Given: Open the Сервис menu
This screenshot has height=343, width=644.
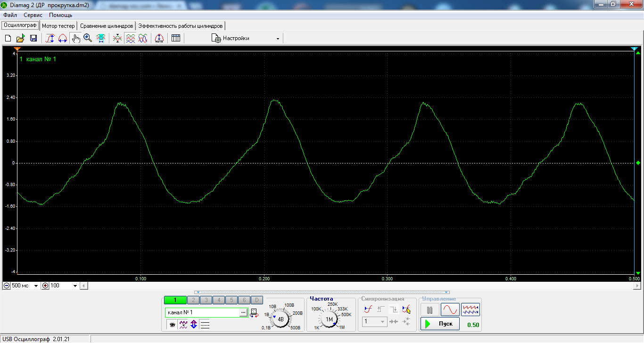Looking at the screenshot, I should pyautogui.click(x=33, y=15).
